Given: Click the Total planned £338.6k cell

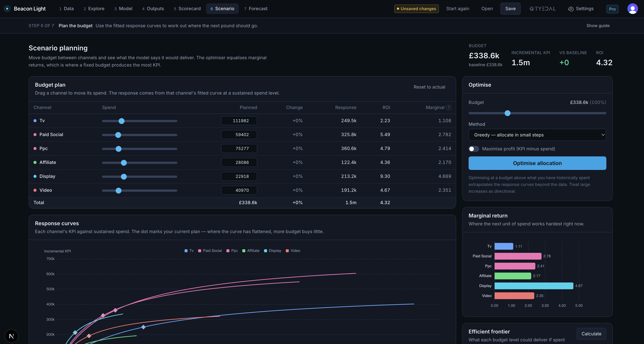Looking at the screenshot, I should [248, 203].
